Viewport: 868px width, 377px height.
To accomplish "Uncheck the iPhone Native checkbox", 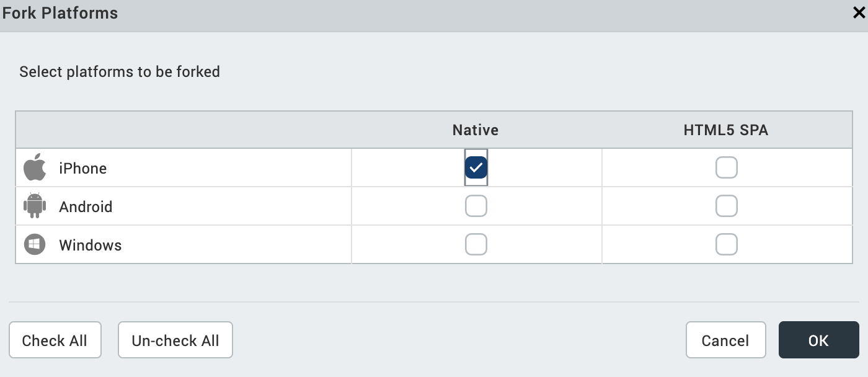I will point(476,167).
